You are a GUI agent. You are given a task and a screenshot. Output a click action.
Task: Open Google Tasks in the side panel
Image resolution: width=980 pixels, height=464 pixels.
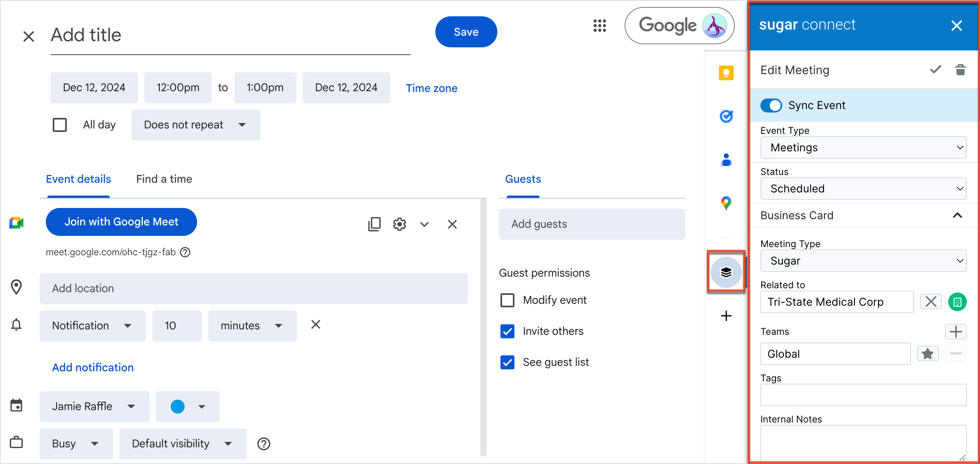(x=726, y=116)
